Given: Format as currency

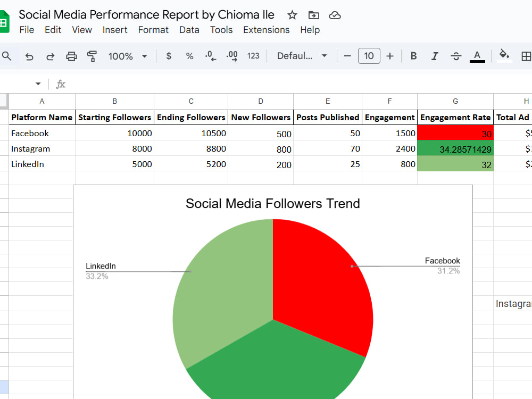Looking at the screenshot, I should pyautogui.click(x=169, y=56).
